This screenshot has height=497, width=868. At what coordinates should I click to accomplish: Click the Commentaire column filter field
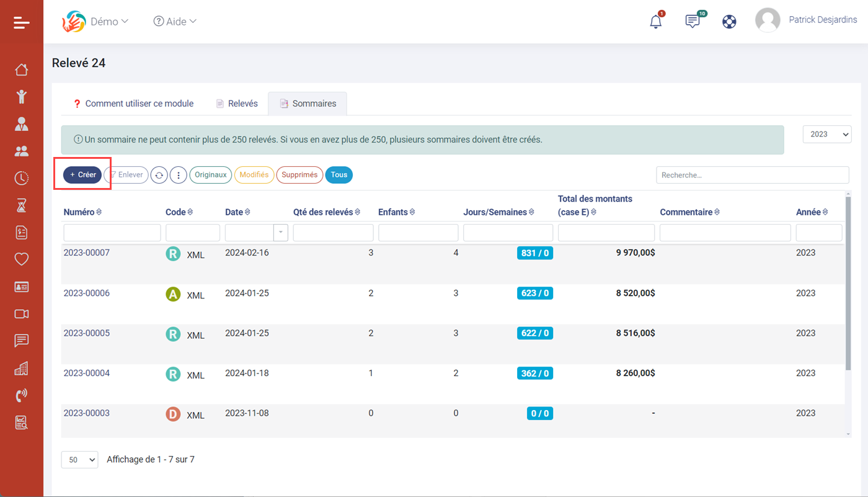point(725,233)
